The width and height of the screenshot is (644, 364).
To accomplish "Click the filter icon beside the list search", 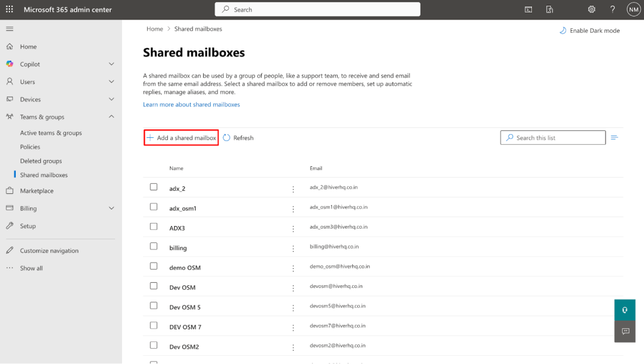I will point(615,137).
